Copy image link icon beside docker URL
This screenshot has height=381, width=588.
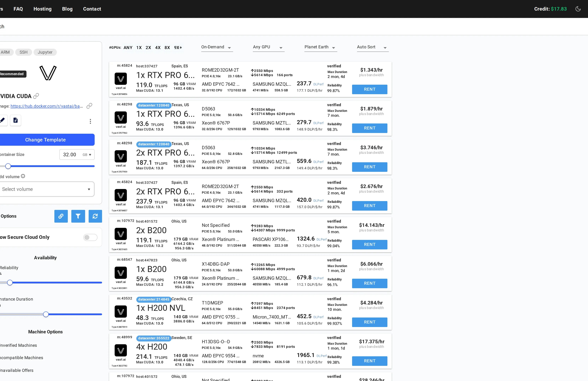pos(89,106)
